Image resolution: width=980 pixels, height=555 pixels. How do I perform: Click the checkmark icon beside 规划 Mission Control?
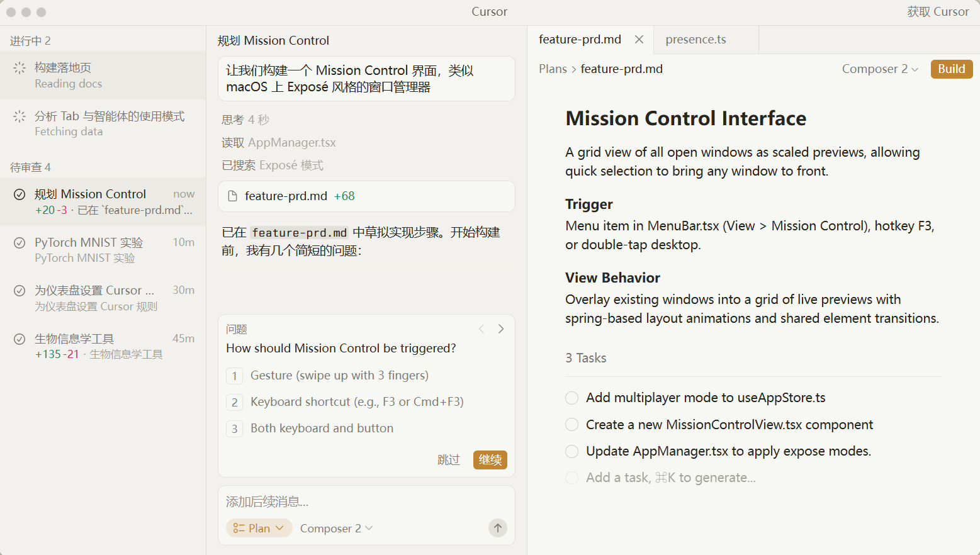[x=20, y=194]
